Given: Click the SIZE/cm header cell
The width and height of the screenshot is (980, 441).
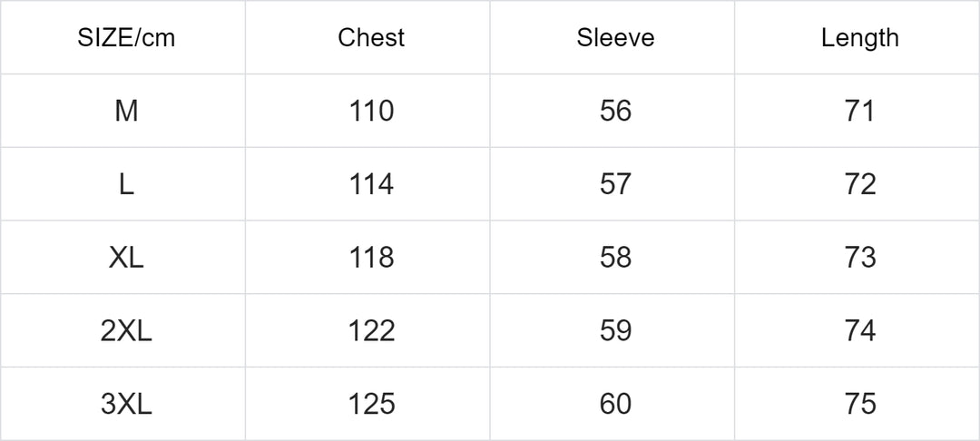Looking at the screenshot, I should click(x=126, y=38).
